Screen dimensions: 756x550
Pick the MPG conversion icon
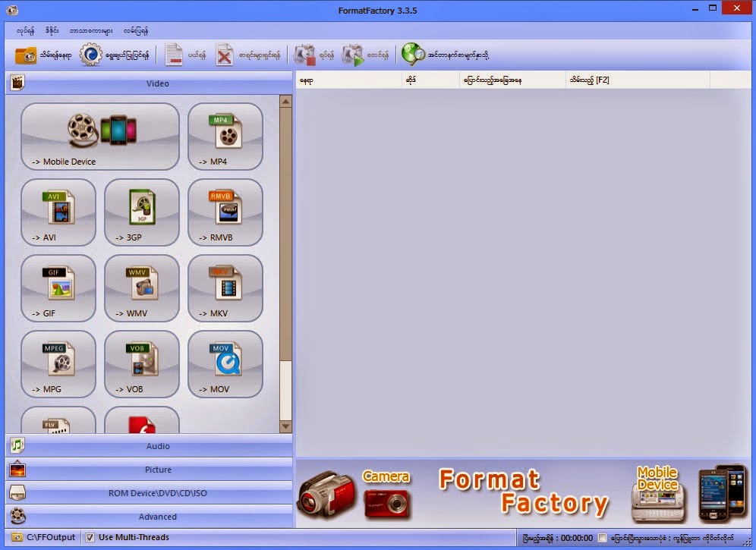(58, 363)
